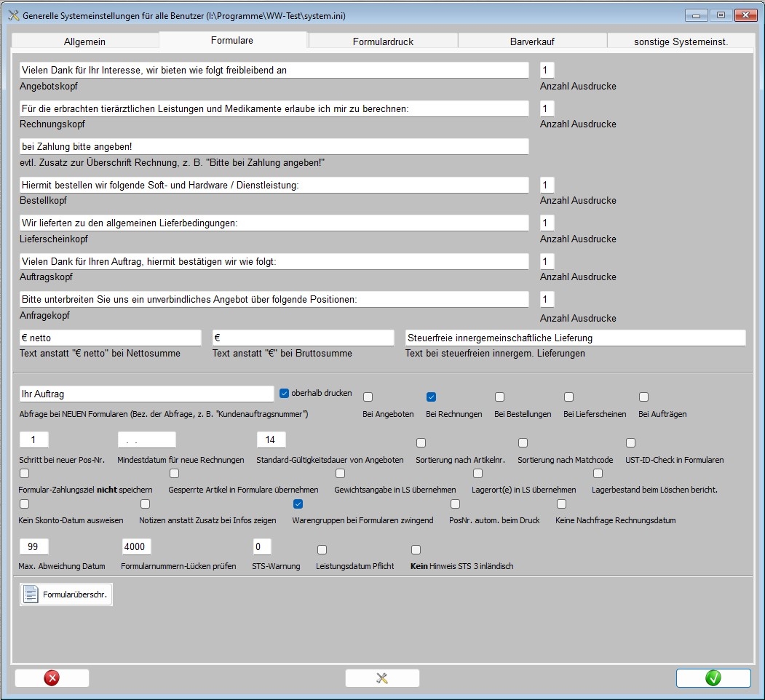Click Anzahl Ausdrucke field for Rechnungskopf
The width and height of the screenshot is (765, 700).
click(547, 108)
